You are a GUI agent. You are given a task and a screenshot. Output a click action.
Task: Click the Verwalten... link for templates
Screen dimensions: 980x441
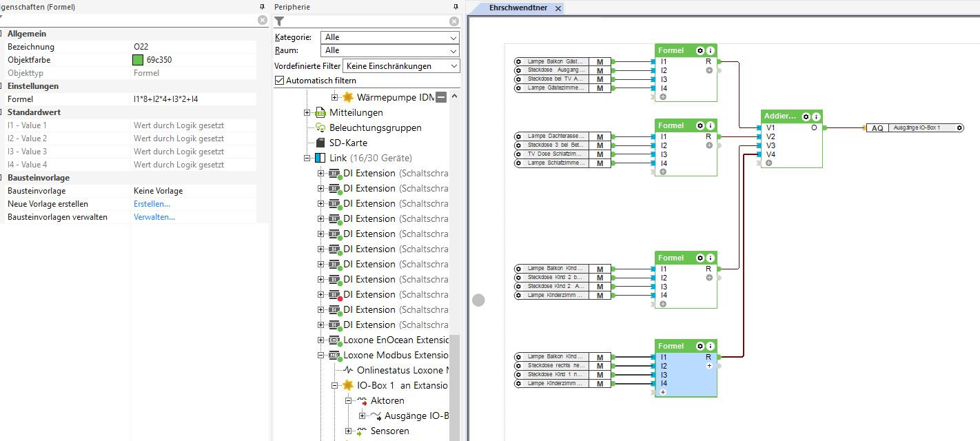[154, 217]
